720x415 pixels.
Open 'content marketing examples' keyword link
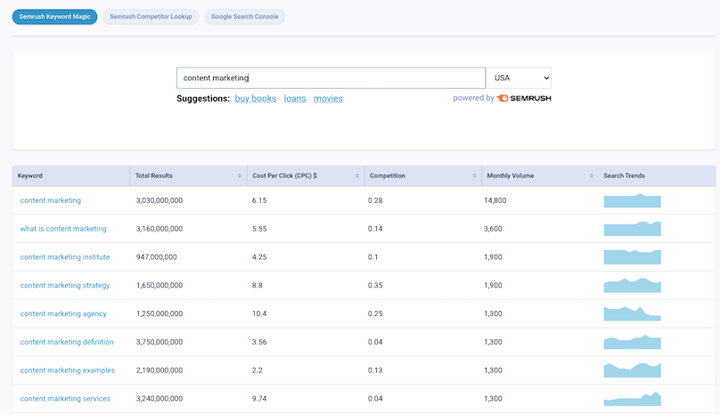[x=68, y=370]
